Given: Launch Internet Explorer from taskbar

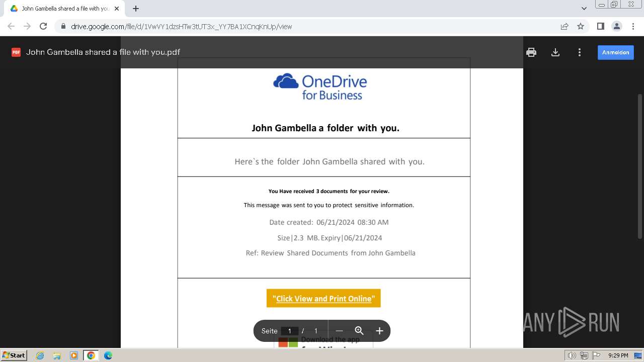Looking at the screenshot, I should (x=40, y=355).
